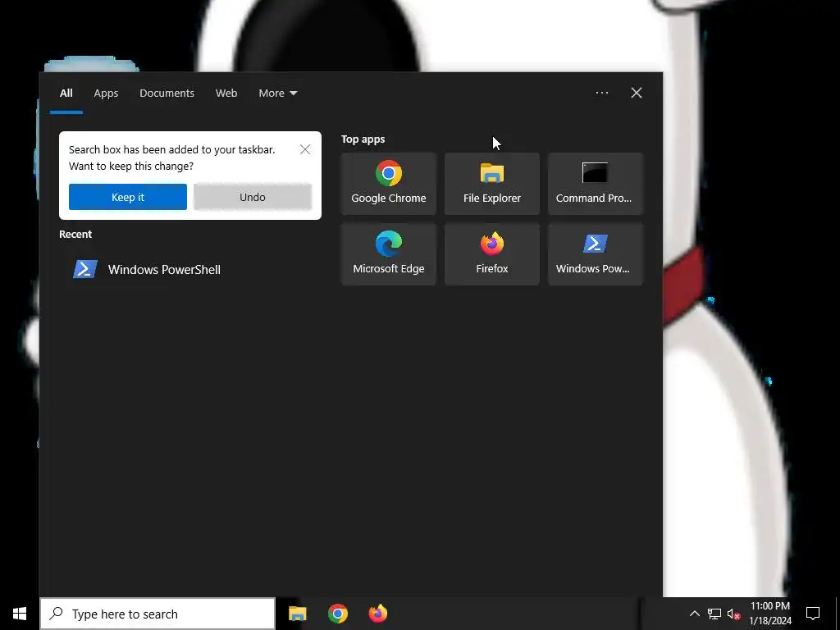Launch Firefox from Top apps tiles
This screenshot has width=840, height=630.
click(x=492, y=254)
